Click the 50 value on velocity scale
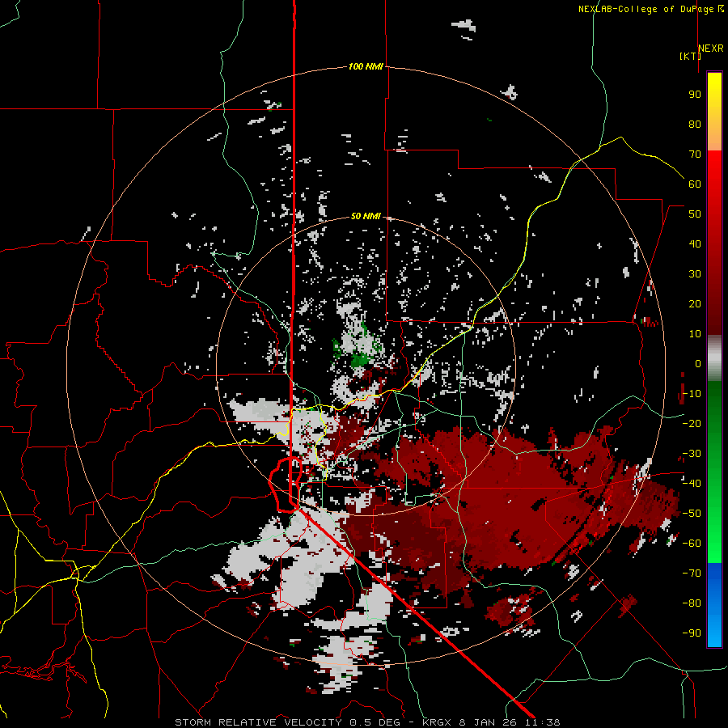Screen dimensions: 728x728 (x=695, y=214)
